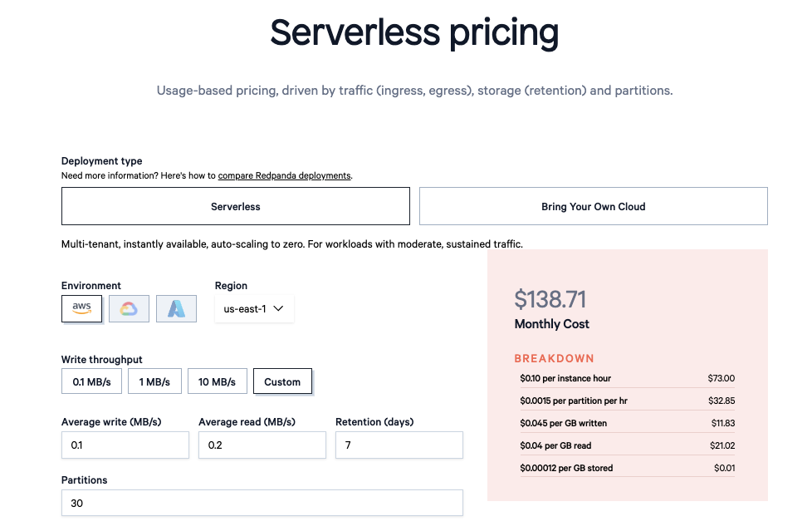Image resolution: width=812 pixels, height=531 pixels.
Task: Click the $0.0015 per partition per hr row
Action: 627,401
